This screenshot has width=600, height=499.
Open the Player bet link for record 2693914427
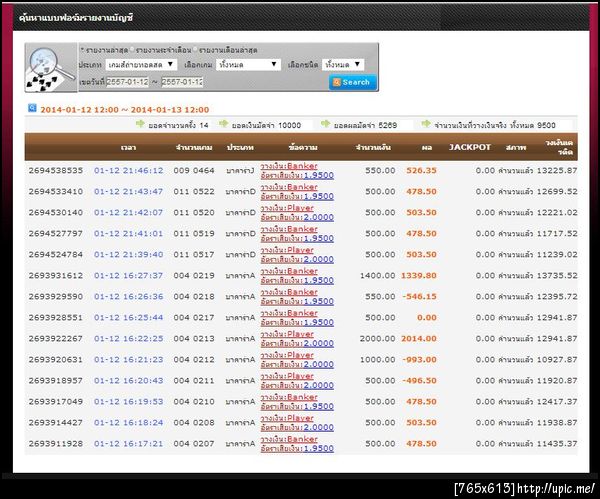(x=287, y=419)
